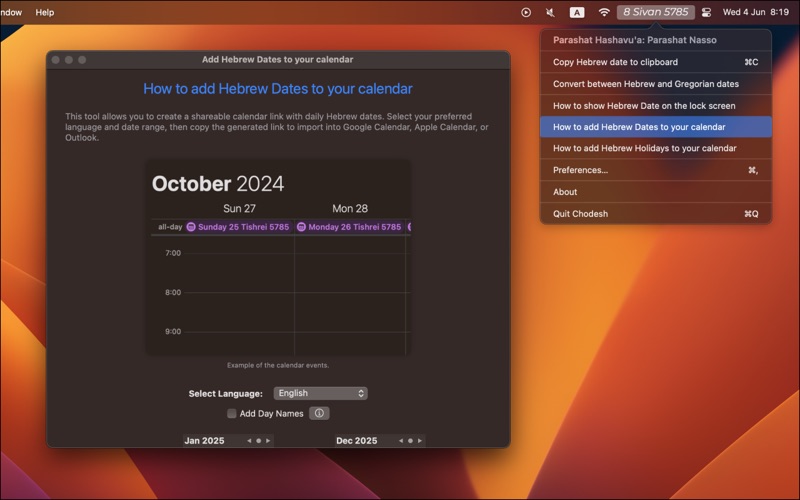800x500 pixels.
Task: Click the 9:00 time label
Action: [x=173, y=332]
